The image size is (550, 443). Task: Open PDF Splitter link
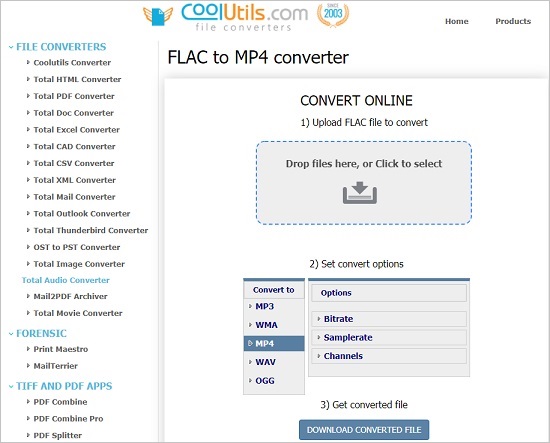coord(58,436)
